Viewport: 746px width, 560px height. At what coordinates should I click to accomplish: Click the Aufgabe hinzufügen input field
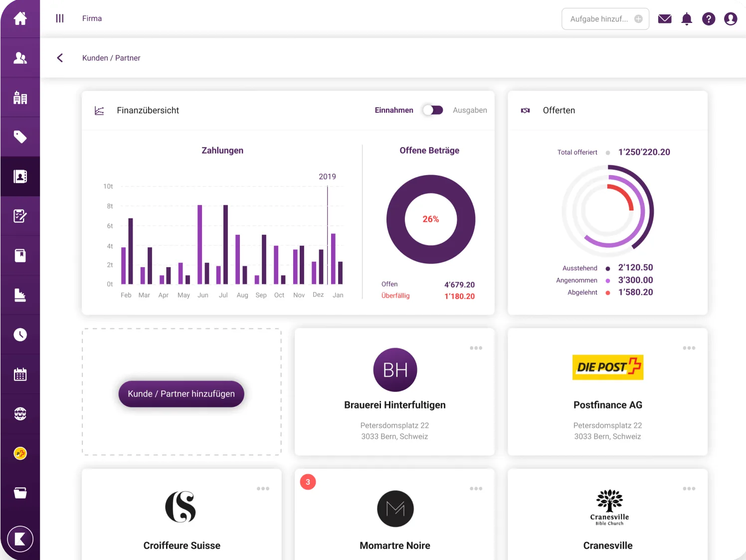598,19
